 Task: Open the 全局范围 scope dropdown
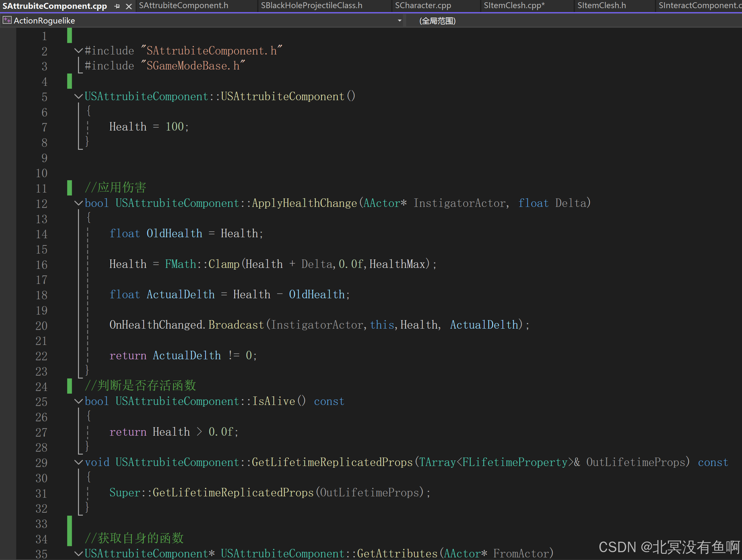(437, 21)
